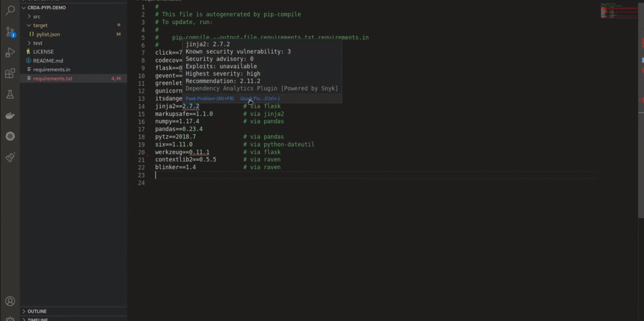Click the minimap code overview
Viewport: 644px width, 321px height.
click(x=618, y=11)
